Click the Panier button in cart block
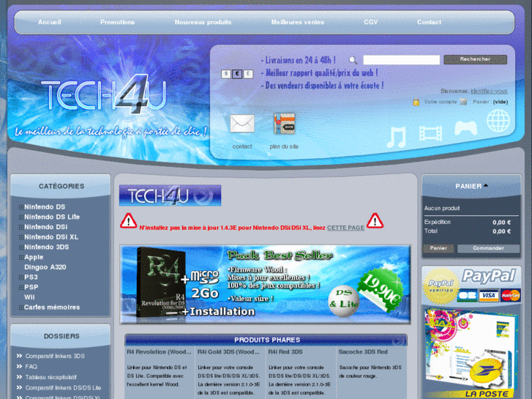 (438, 248)
